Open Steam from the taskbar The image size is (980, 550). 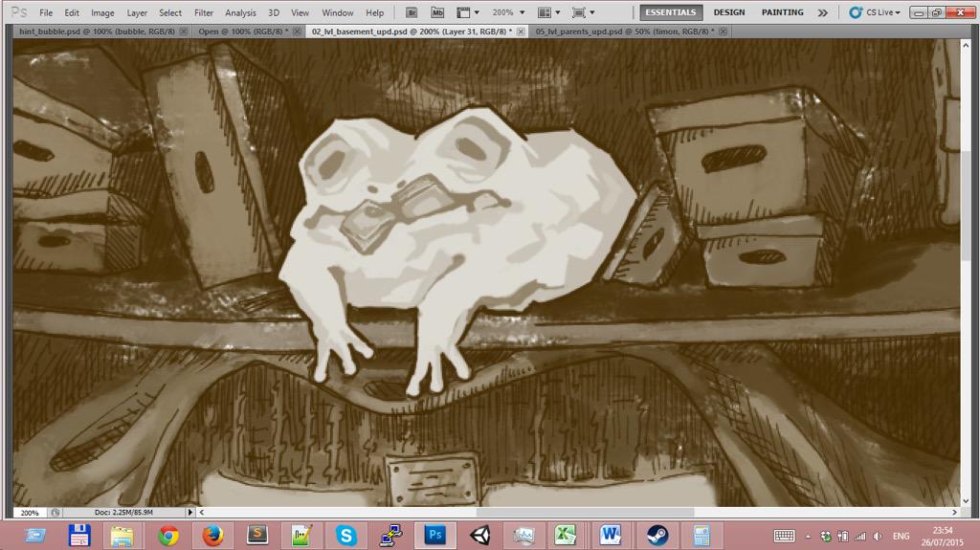click(657, 536)
